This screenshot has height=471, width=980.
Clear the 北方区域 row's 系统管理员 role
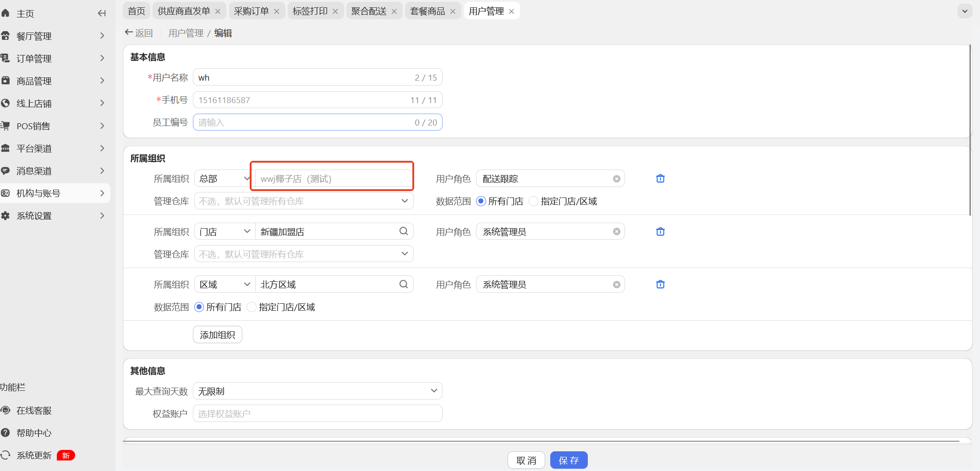[x=617, y=285]
